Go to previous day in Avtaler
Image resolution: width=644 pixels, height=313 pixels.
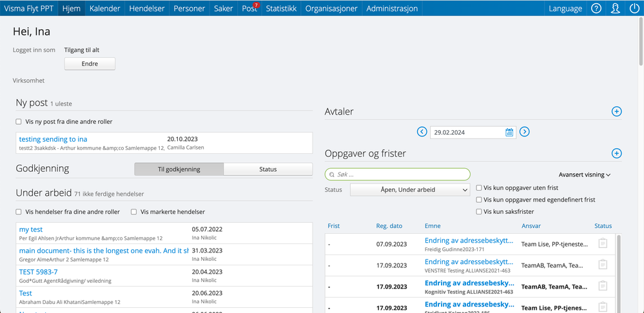pos(422,131)
